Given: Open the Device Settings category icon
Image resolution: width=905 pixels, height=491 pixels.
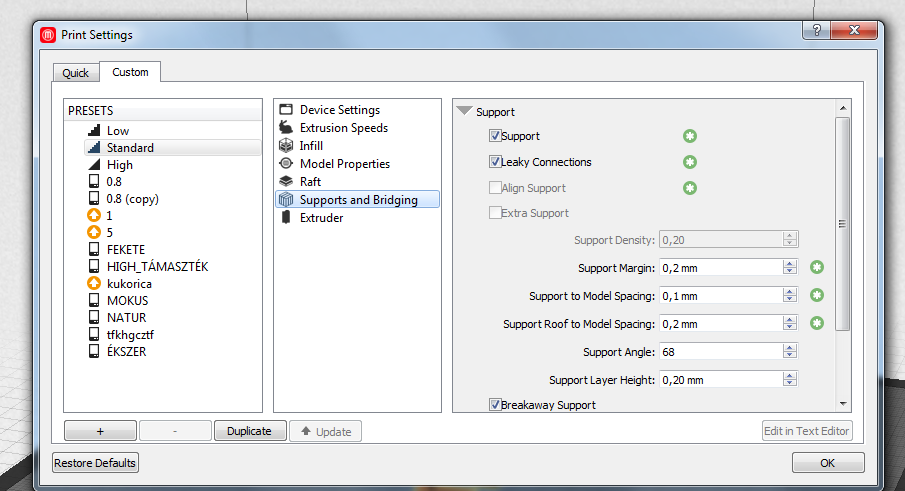Looking at the screenshot, I should 286,110.
